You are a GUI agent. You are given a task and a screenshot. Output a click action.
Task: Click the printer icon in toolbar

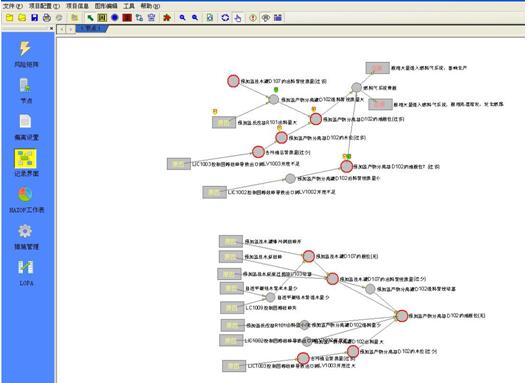pos(47,18)
